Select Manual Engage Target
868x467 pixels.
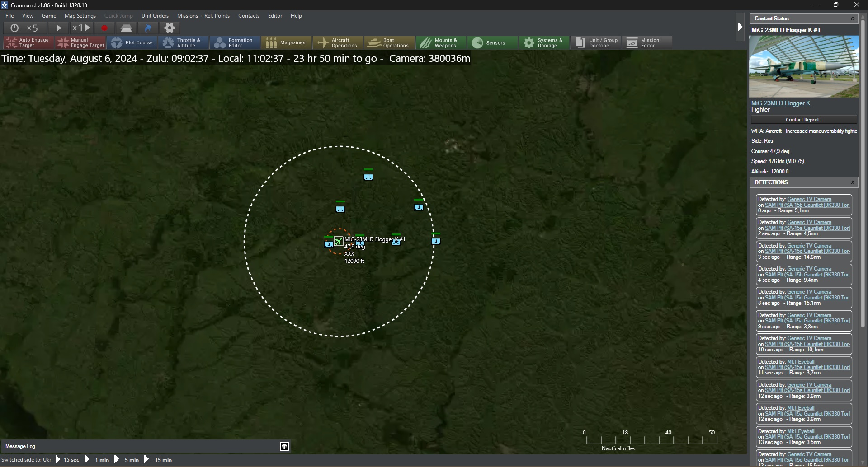pyautogui.click(x=80, y=43)
